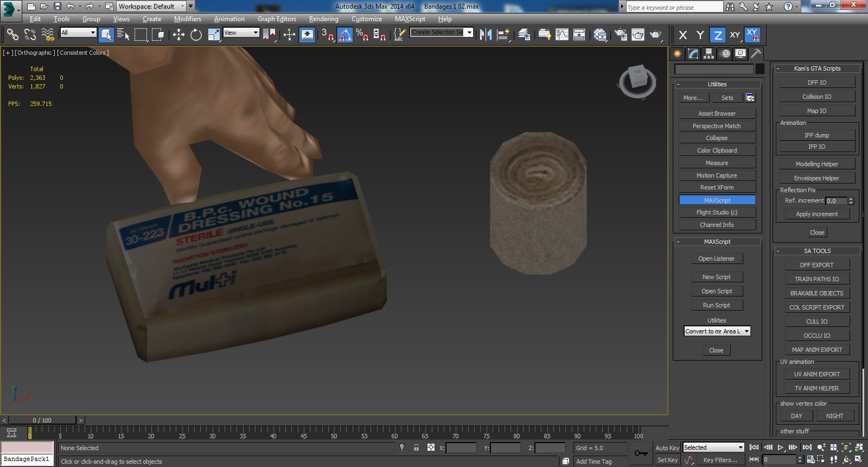
Task: Open the Graph Editors menu
Action: [277, 19]
